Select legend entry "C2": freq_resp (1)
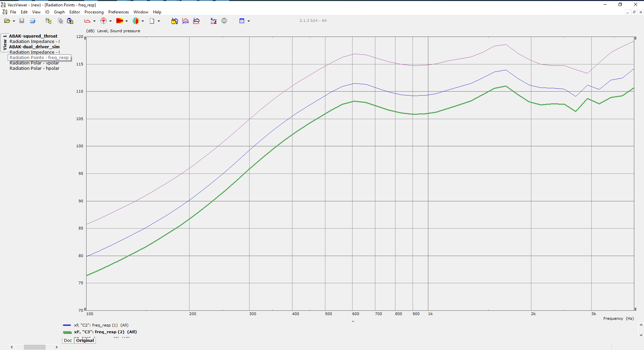 tap(101, 325)
